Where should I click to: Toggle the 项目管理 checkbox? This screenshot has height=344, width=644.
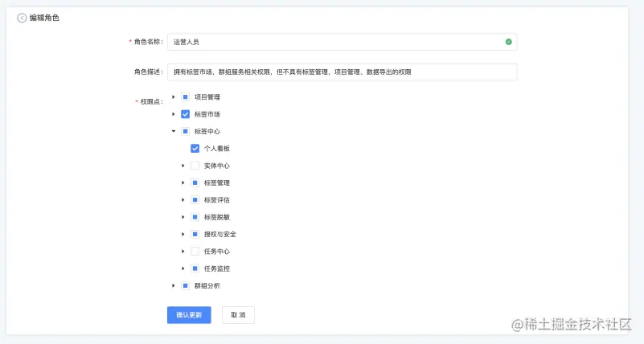(x=185, y=97)
